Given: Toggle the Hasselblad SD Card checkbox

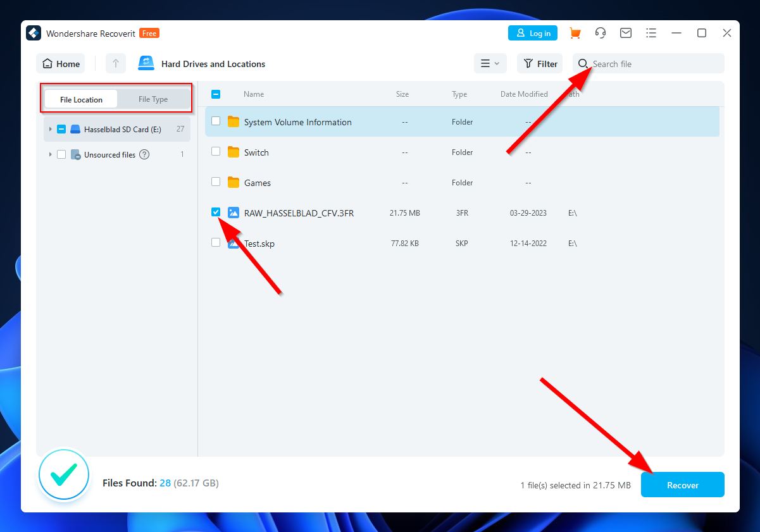Looking at the screenshot, I should click(x=61, y=129).
